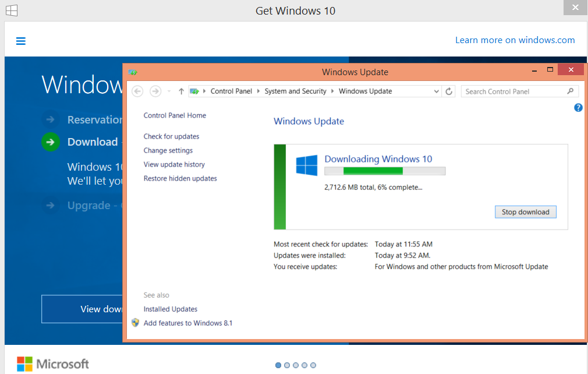This screenshot has width=588, height=374.
Task: Select first page indicator dot
Action: click(278, 365)
